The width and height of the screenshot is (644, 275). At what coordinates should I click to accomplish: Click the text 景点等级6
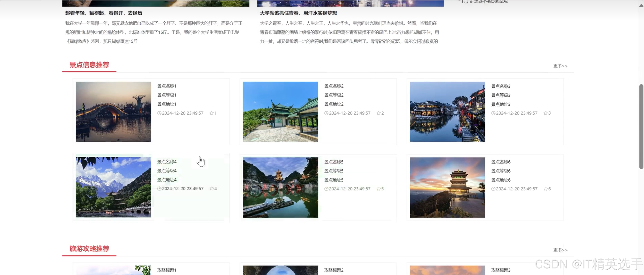(501, 171)
